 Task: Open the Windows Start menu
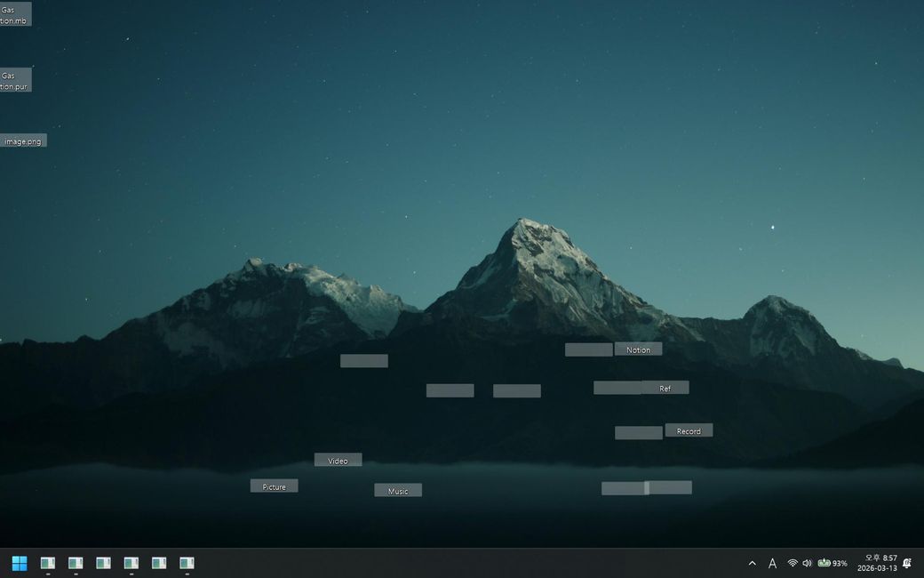point(20,563)
